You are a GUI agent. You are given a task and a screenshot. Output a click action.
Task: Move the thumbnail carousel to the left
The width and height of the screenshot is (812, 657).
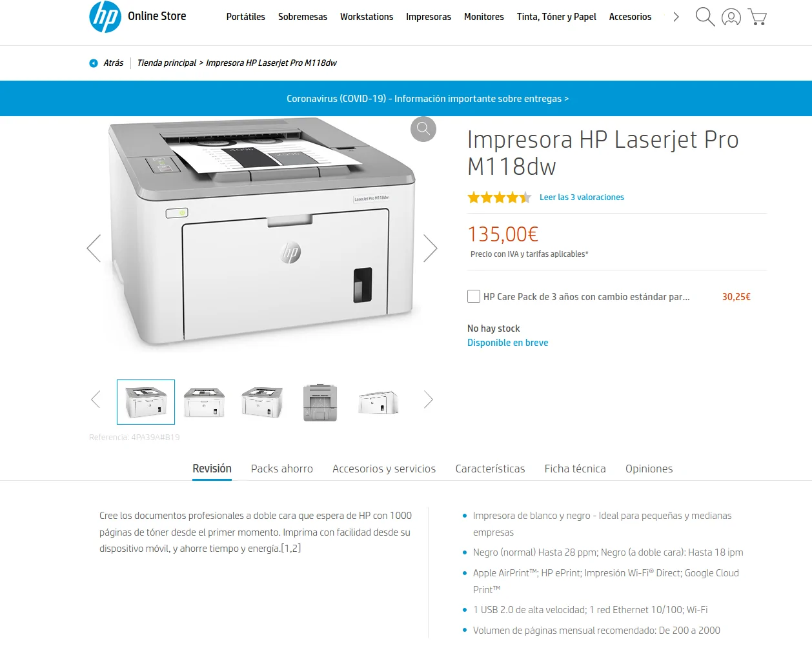(x=96, y=399)
